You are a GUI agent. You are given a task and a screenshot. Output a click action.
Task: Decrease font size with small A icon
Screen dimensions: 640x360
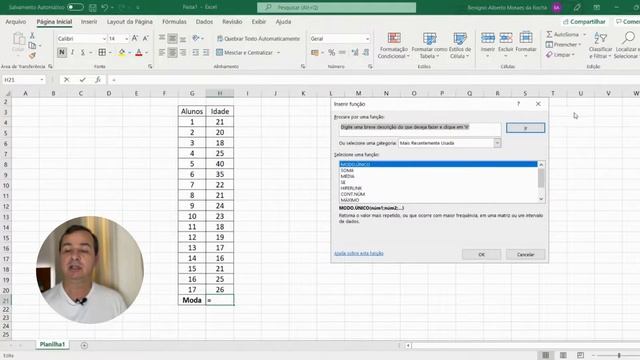(x=145, y=38)
